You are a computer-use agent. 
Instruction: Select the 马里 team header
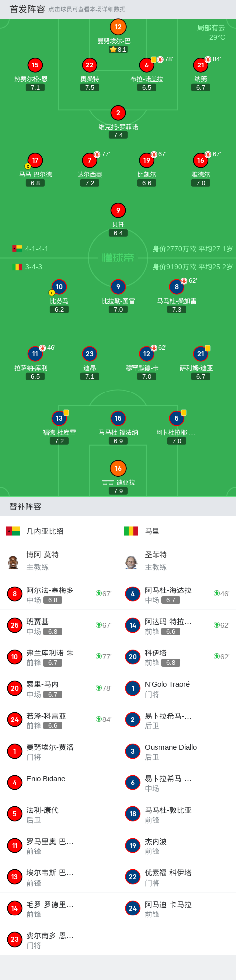tap(177, 531)
